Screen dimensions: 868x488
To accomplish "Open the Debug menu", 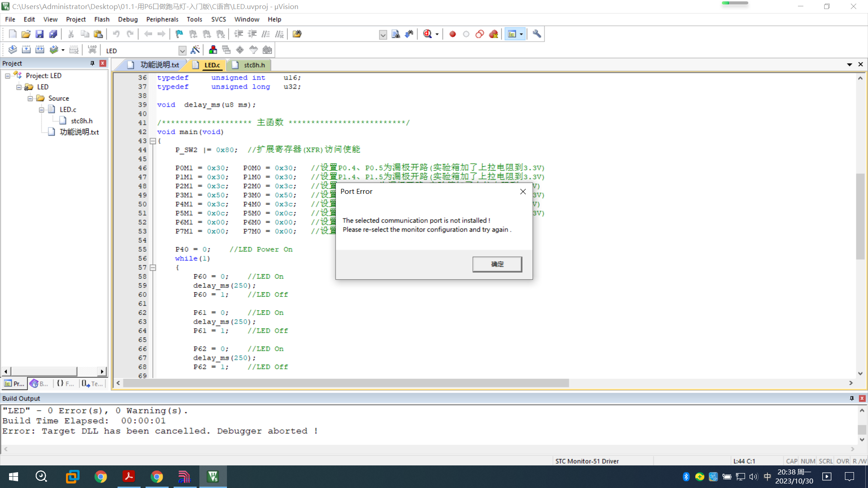I will [x=127, y=19].
